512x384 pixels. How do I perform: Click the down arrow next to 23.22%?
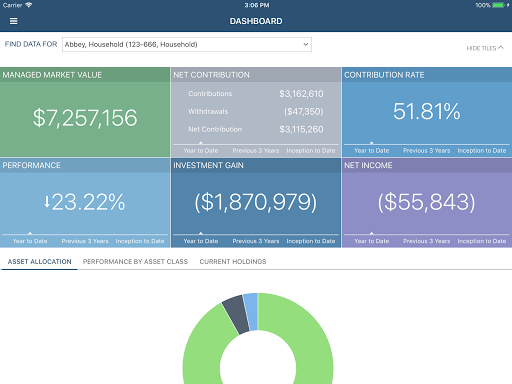coord(47,201)
